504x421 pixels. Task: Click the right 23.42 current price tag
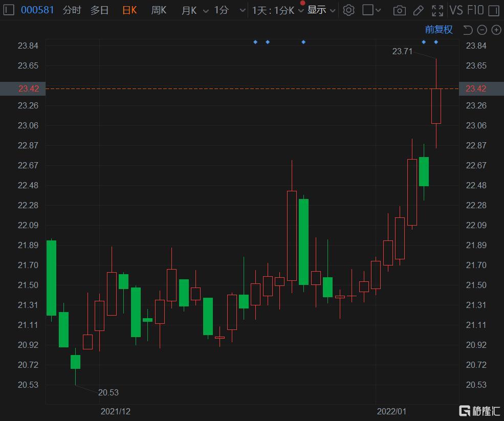click(x=481, y=88)
